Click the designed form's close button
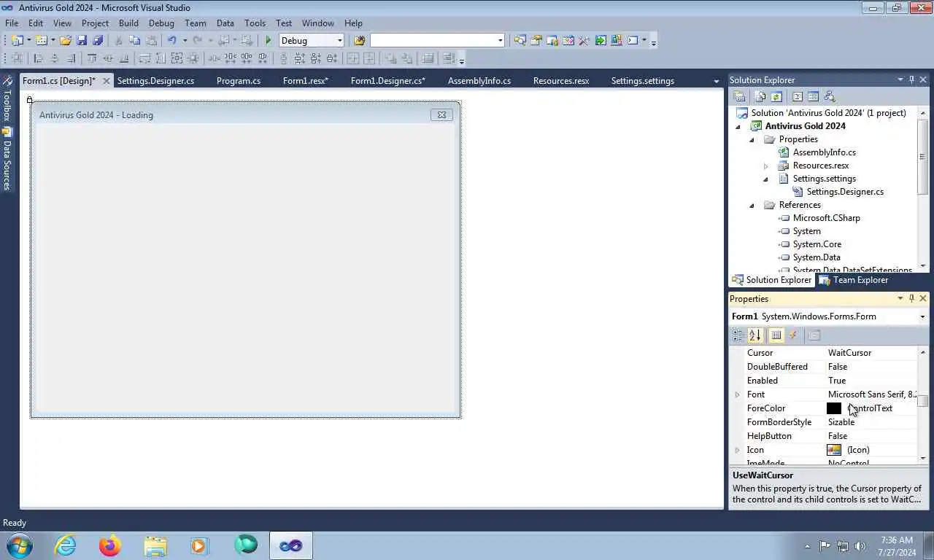934x560 pixels. coord(441,114)
